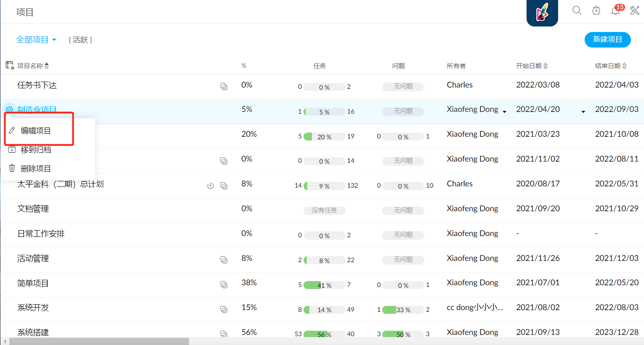
Task: Select 删除项目 from the context menu
Action: point(36,169)
